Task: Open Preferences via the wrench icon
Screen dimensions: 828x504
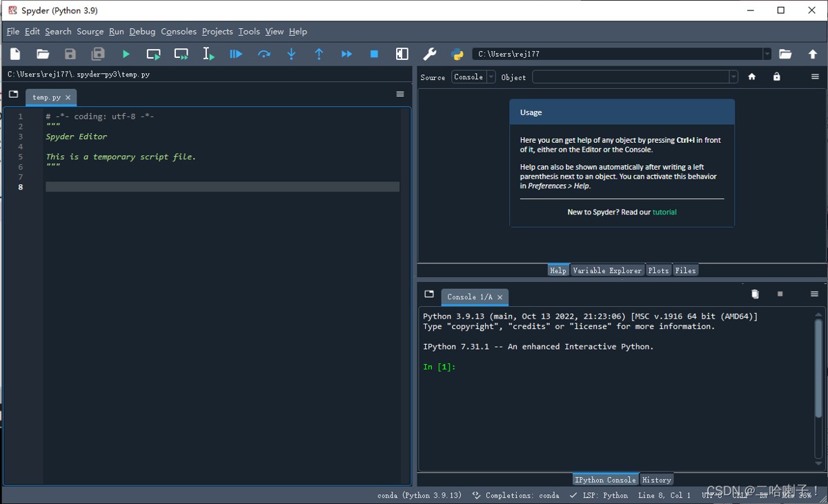Action: (429, 54)
